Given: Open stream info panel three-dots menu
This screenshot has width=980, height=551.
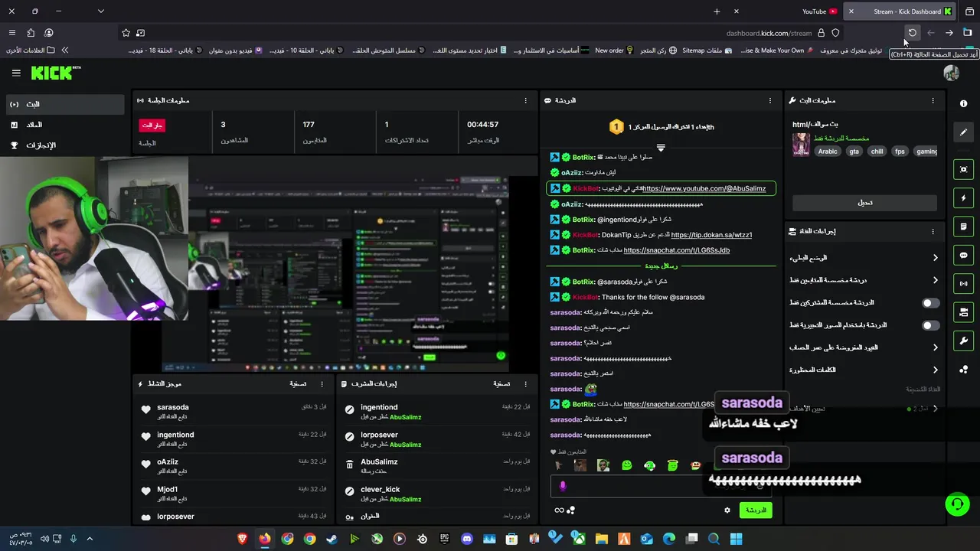Looking at the screenshot, I should pyautogui.click(x=933, y=100).
